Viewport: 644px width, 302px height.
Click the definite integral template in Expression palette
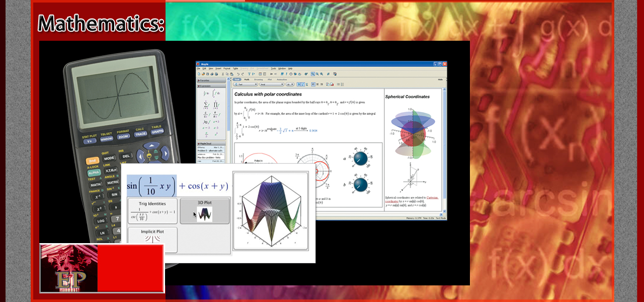216,93
